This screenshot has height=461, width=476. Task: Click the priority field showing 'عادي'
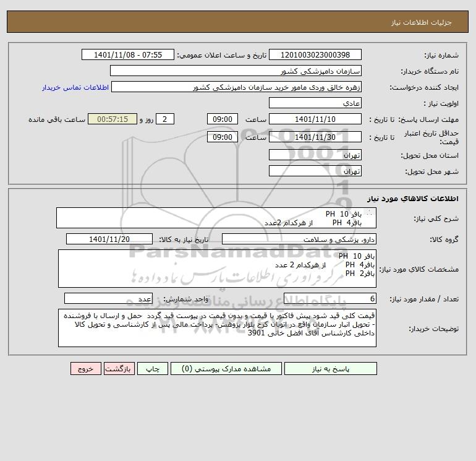coord(315,103)
